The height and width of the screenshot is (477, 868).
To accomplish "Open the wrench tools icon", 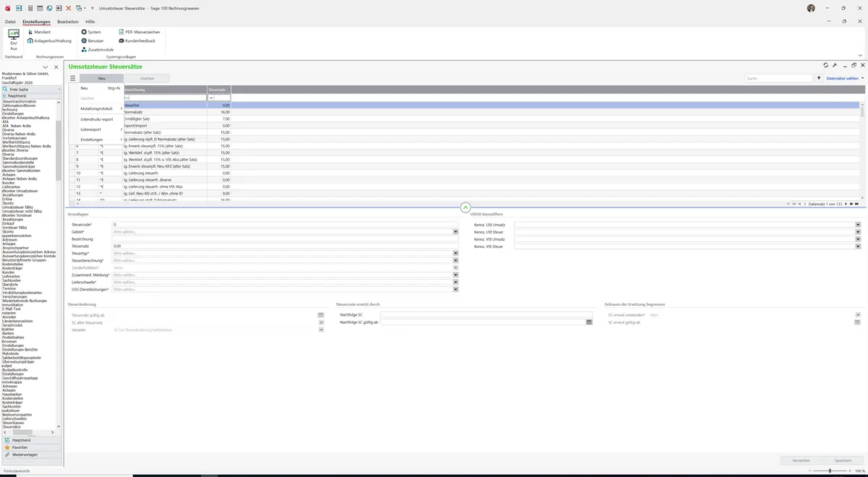I will 835,66.
